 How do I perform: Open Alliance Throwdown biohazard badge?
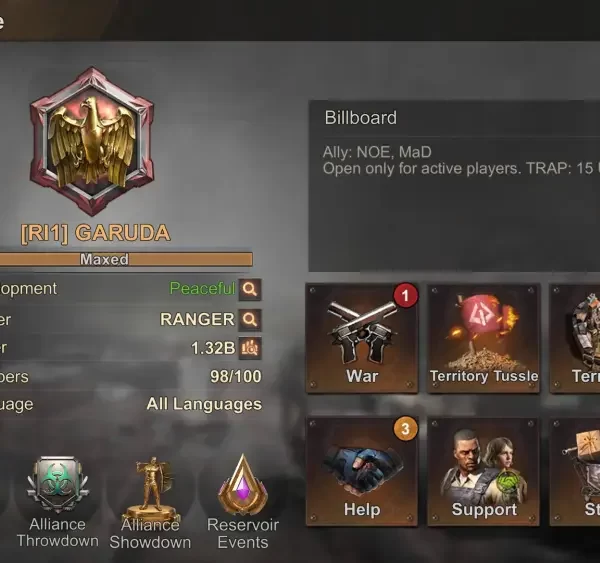tap(57, 502)
